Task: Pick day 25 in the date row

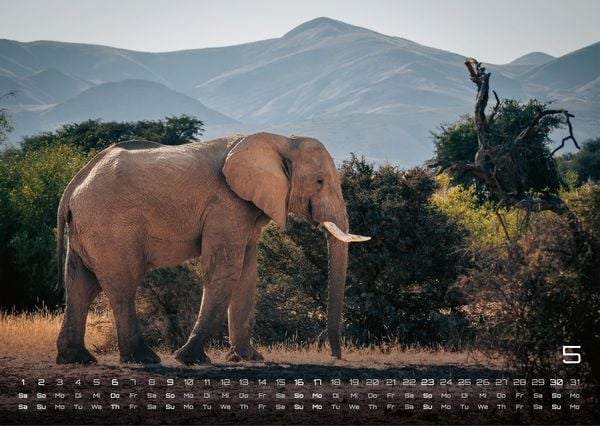Action: point(464,382)
